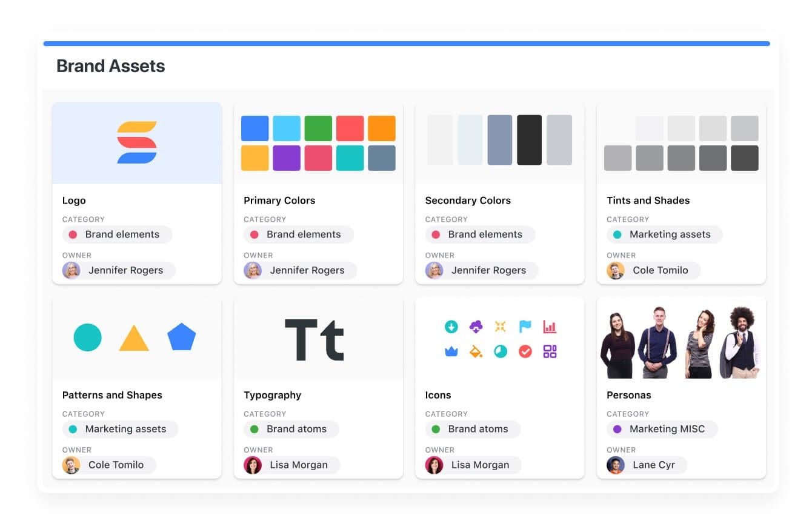Viewport: 812px width, 532px height.
Task: Select the teal swatch in Primary Colors
Action: point(350,158)
